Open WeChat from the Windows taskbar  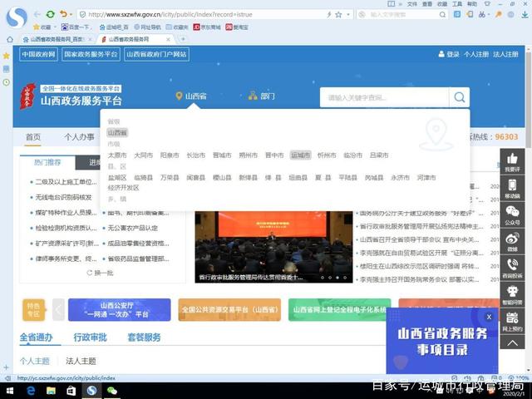110,390
